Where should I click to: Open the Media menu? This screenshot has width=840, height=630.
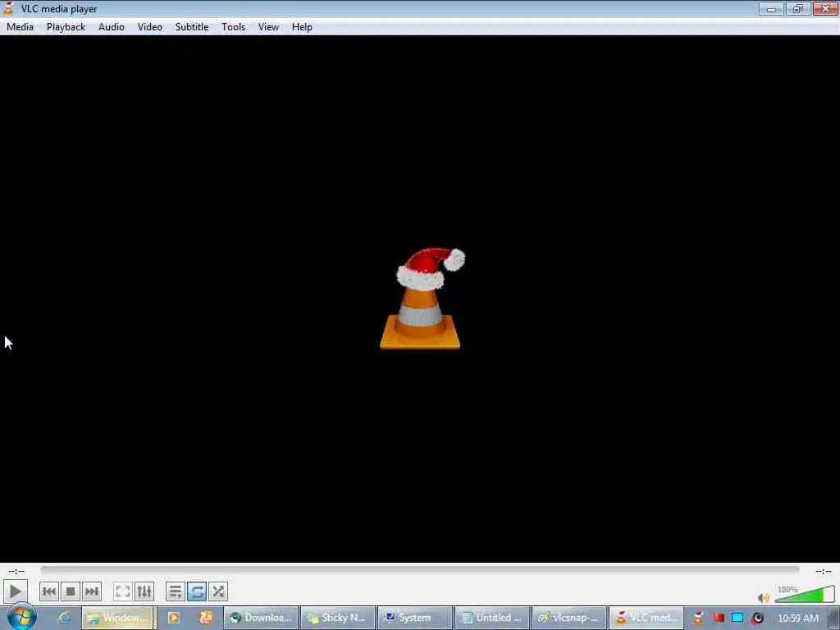click(x=20, y=27)
